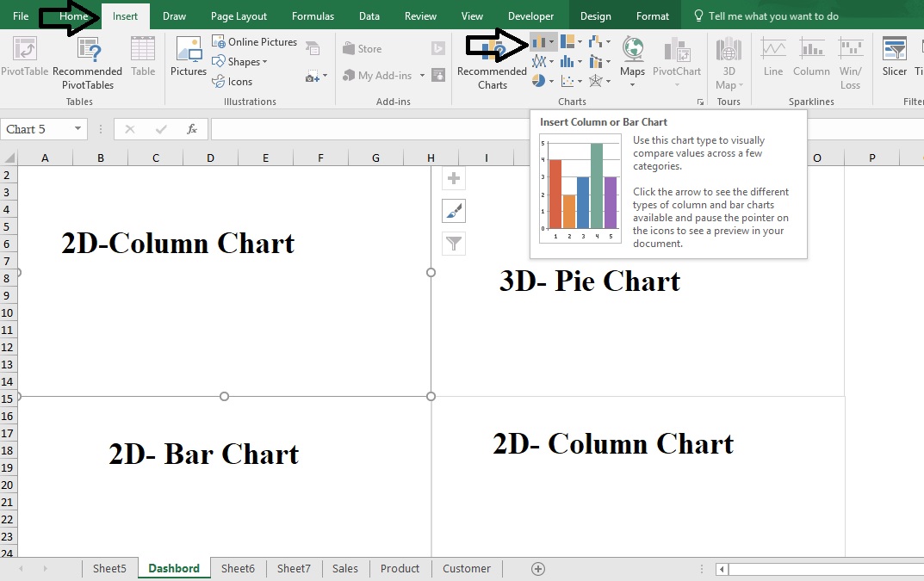924x581 pixels.
Task: Click the Pictures button
Action: coord(189,57)
